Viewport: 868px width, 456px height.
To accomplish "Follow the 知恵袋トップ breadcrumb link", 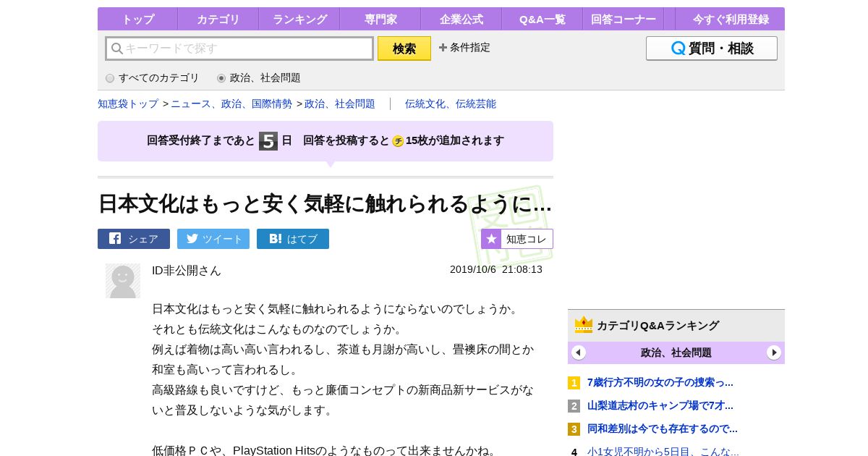I will tap(128, 104).
